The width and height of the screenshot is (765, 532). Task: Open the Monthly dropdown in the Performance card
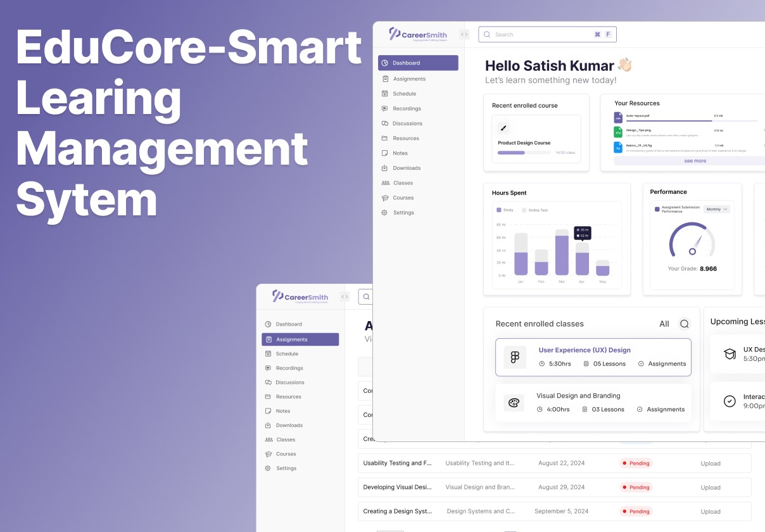717,209
